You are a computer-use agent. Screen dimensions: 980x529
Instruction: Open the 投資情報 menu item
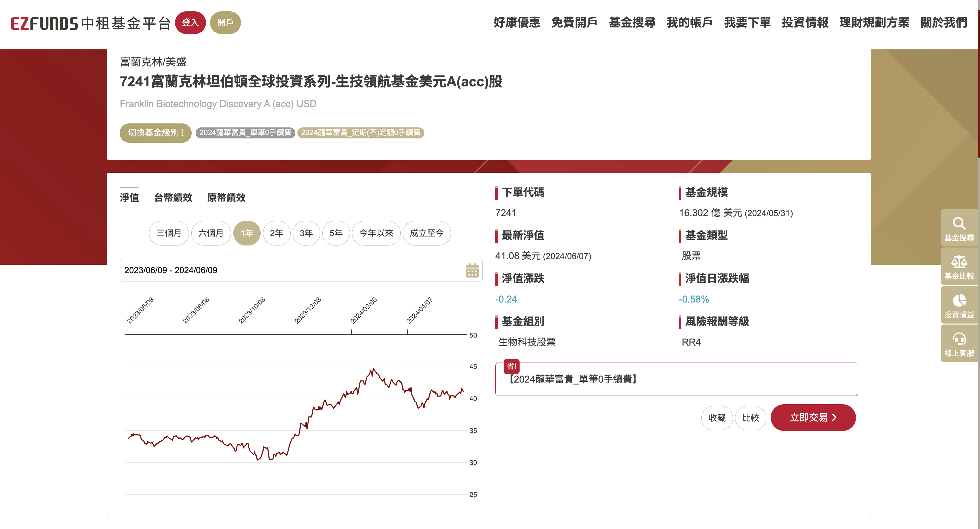tap(805, 22)
